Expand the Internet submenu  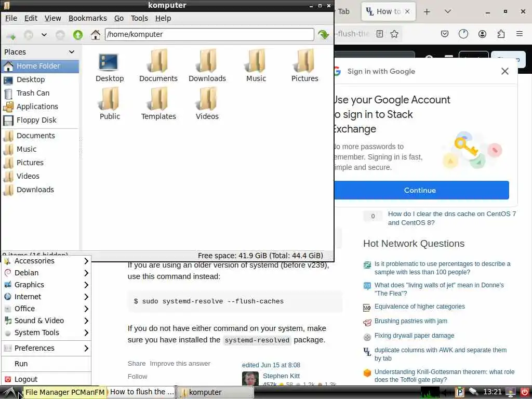pyautogui.click(x=46, y=297)
